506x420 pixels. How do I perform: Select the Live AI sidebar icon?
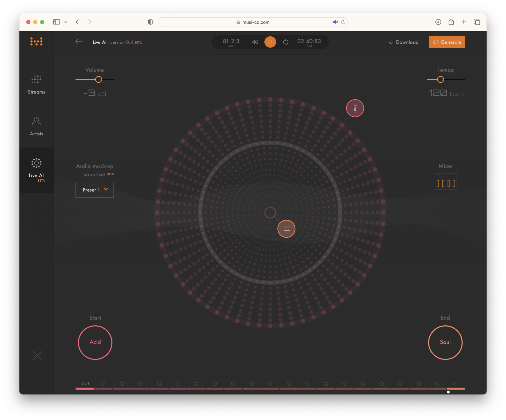36,168
